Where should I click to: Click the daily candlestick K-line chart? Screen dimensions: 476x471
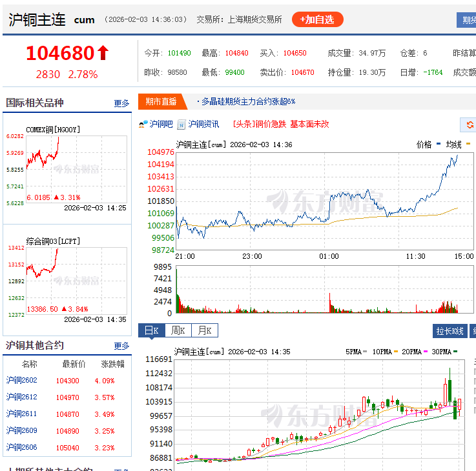319,416
